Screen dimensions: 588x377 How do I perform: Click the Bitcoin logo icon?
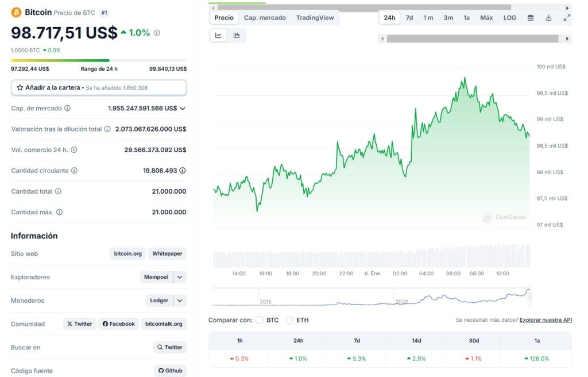pyautogui.click(x=16, y=13)
